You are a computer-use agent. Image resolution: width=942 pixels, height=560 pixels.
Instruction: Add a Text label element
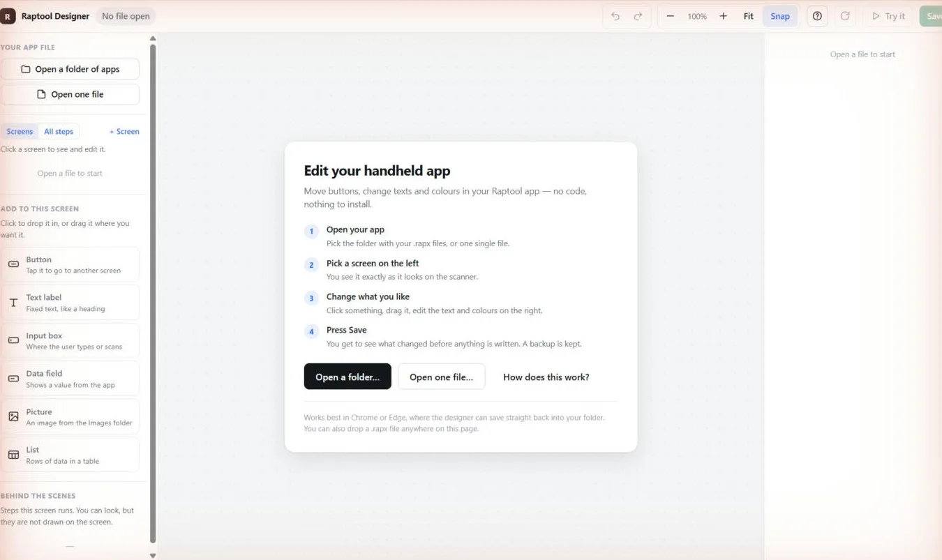click(70, 302)
